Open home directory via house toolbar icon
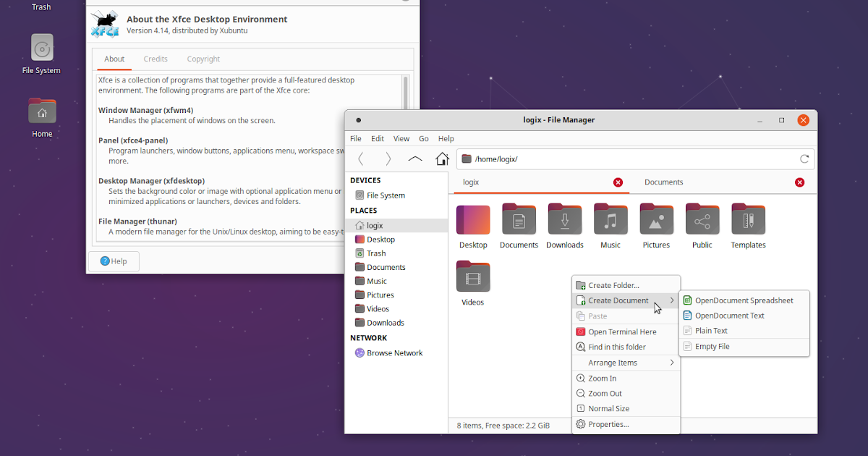This screenshot has width=868, height=456. (x=442, y=159)
